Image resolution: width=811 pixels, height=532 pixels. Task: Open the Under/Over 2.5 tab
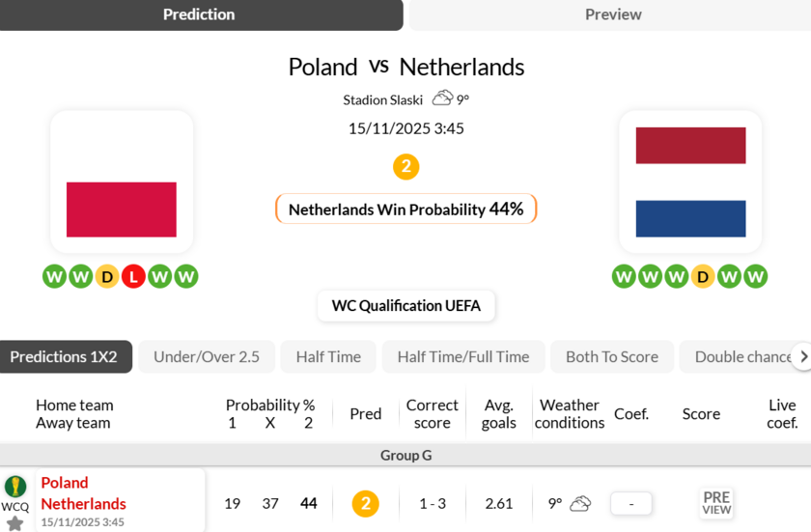tap(207, 356)
